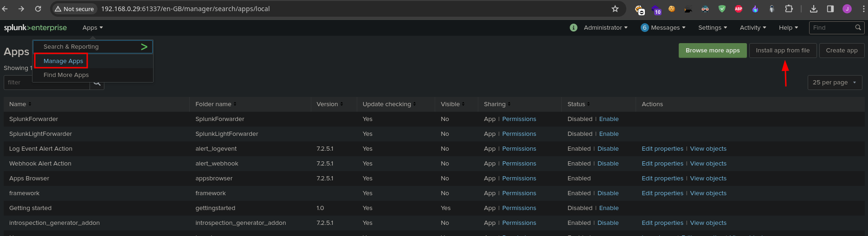Open the green shield AdGuard extension

click(722, 9)
